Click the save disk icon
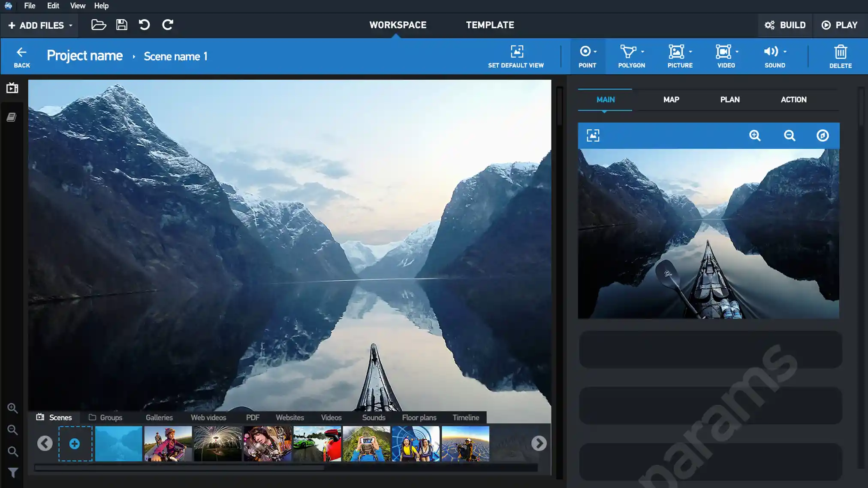Image resolution: width=868 pixels, height=488 pixels. [x=122, y=25]
